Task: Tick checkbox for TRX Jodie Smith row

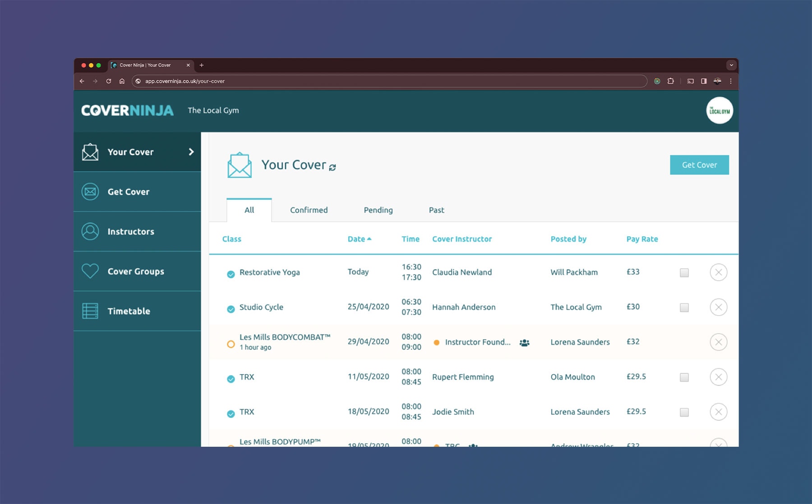Action: [x=684, y=412]
